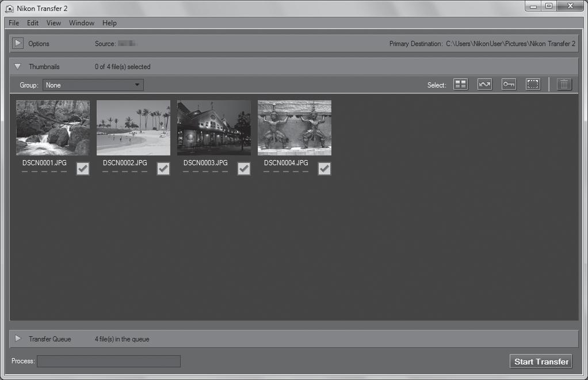Open the Edit menu
The image size is (588, 380).
click(33, 23)
